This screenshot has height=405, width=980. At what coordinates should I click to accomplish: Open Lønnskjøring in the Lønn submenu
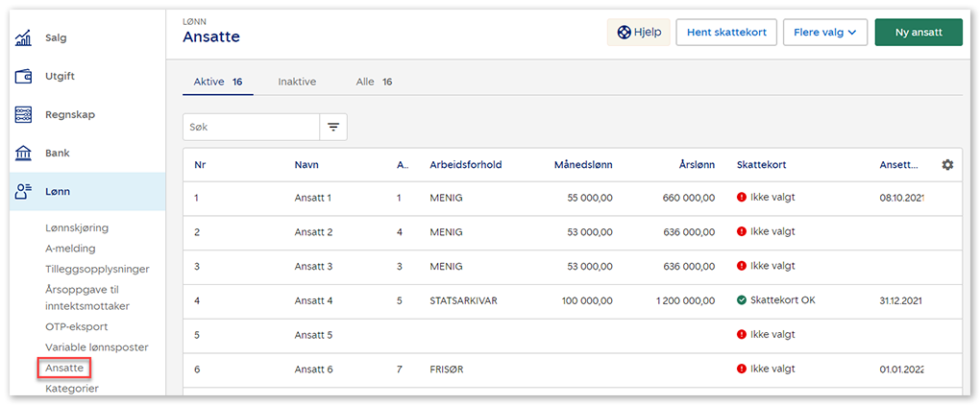coord(77,228)
